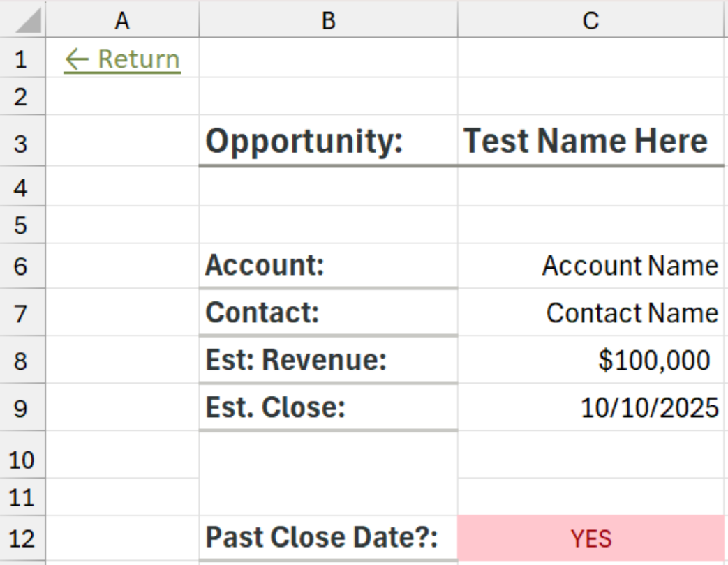
Task: Click the ← Return hyperlink
Action: point(122,60)
